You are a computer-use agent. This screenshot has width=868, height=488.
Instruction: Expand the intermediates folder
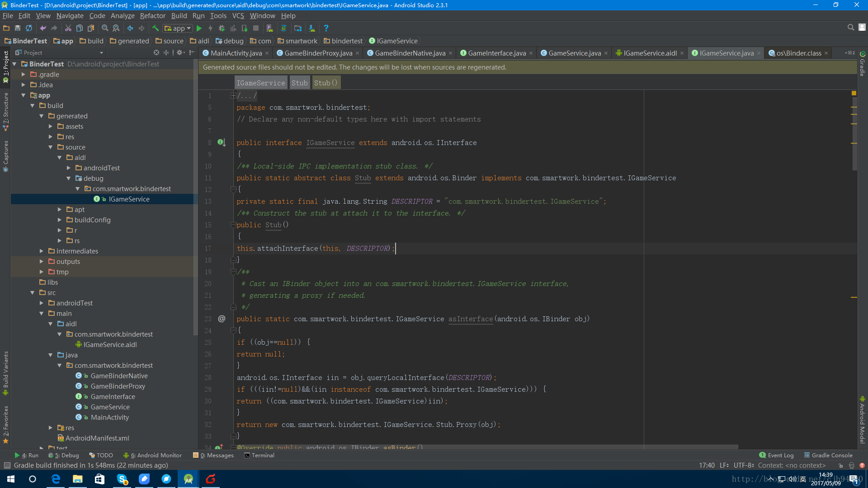tap(41, 251)
